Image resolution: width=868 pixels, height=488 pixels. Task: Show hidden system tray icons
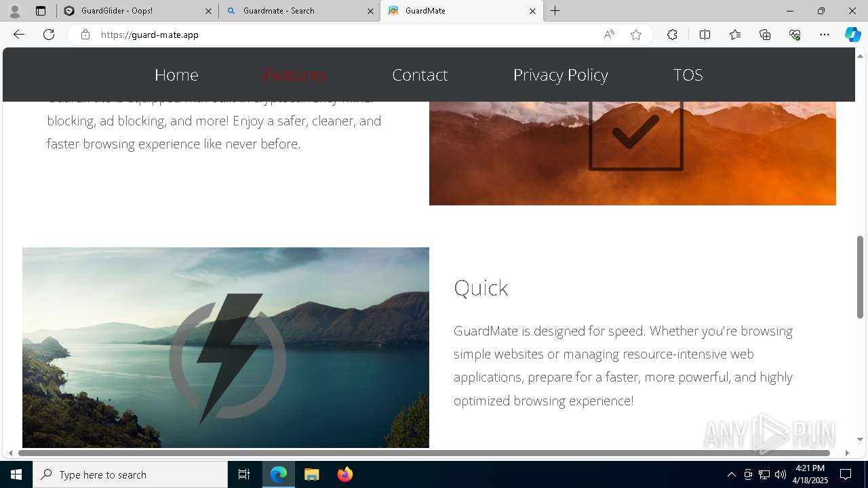[731, 474]
